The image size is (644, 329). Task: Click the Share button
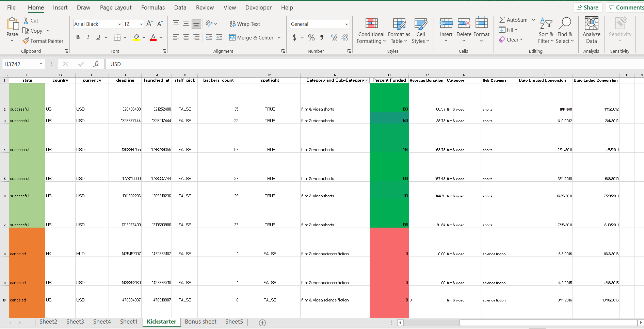(588, 7)
